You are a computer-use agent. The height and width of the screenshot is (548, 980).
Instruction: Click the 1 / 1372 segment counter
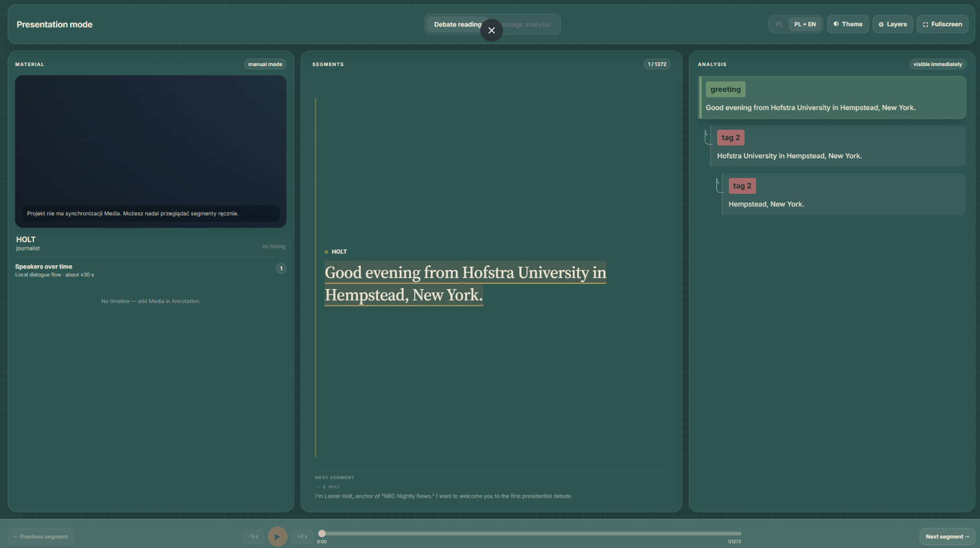coord(657,64)
